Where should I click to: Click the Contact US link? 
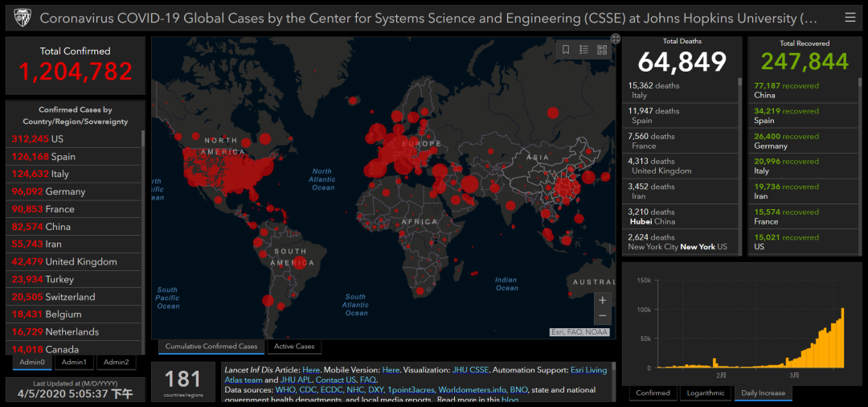[x=337, y=380]
